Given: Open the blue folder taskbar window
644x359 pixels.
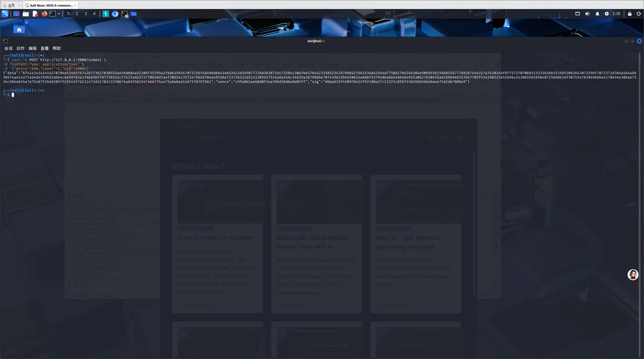Looking at the screenshot, I should pyautogui.click(x=134, y=14).
